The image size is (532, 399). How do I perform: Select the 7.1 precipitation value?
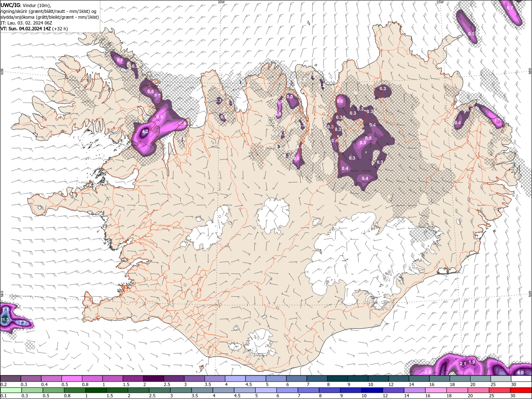click(x=5, y=310)
